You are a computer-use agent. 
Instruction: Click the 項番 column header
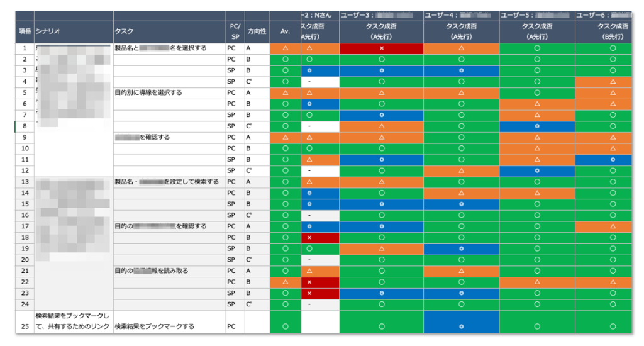pyautogui.click(x=25, y=31)
